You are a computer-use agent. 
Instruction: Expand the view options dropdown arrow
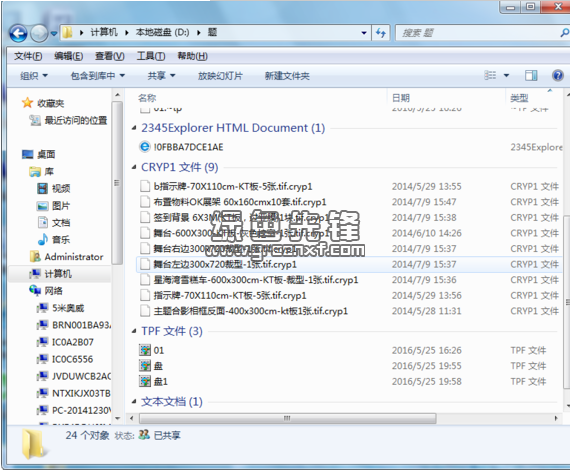click(x=506, y=76)
